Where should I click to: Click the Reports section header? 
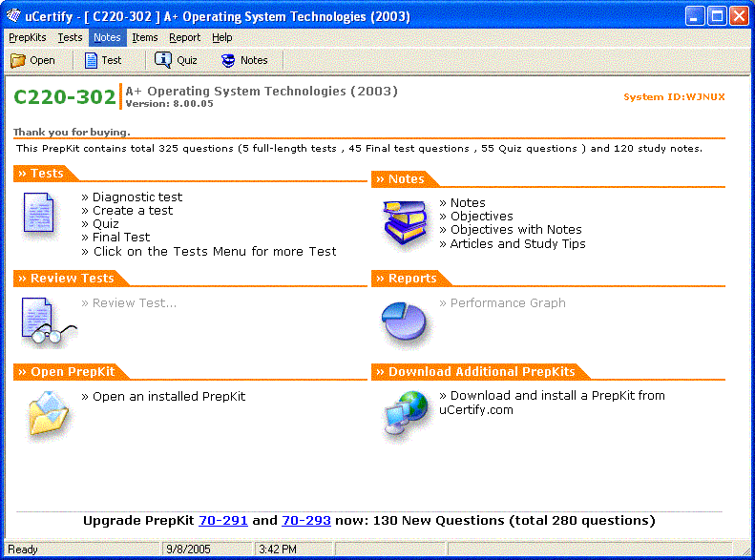coord(410,278)
